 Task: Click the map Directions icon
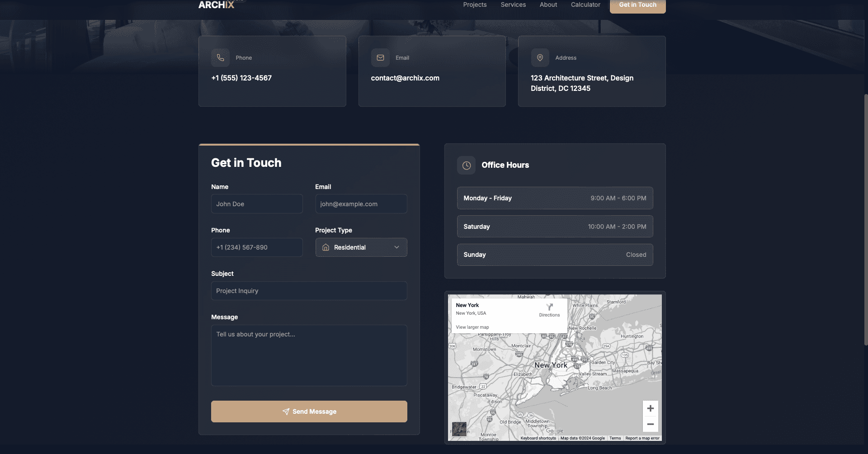pos(549,307)
